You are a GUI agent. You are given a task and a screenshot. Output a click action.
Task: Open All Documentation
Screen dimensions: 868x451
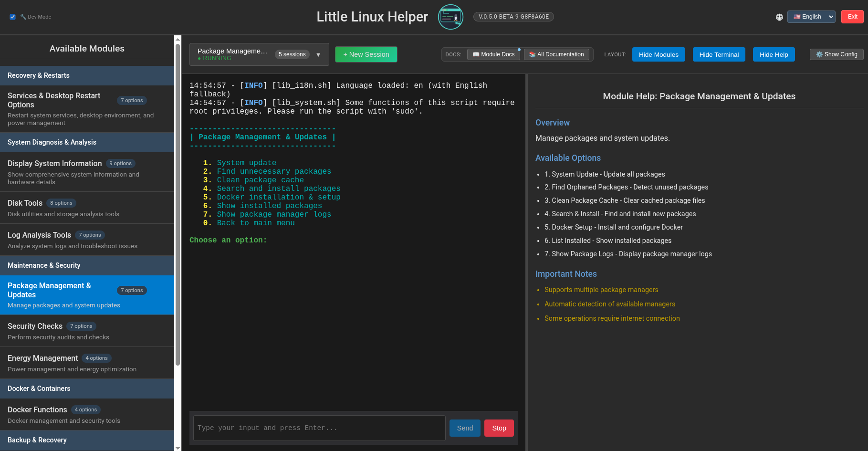(x=556, y=54)
